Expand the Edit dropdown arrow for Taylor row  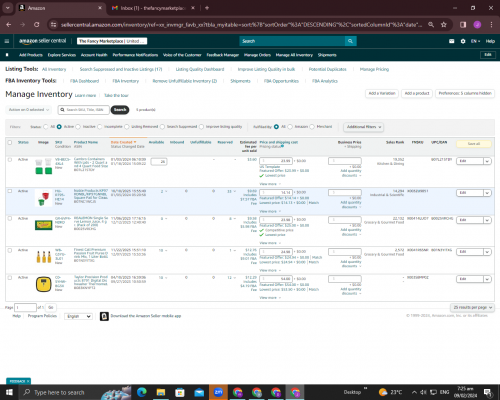click(487, 279)
